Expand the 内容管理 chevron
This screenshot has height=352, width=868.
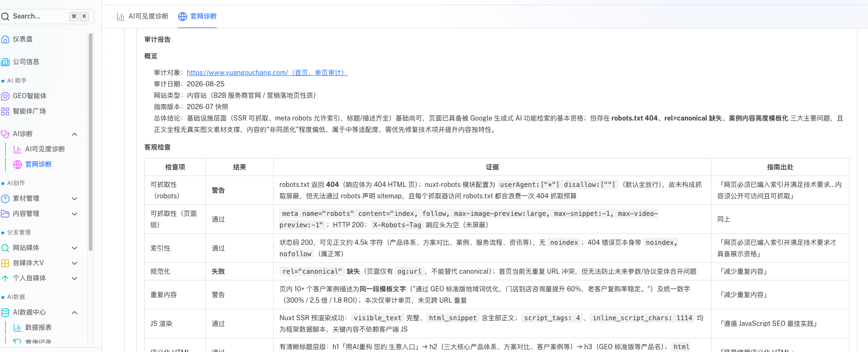(x=74, y=213)
